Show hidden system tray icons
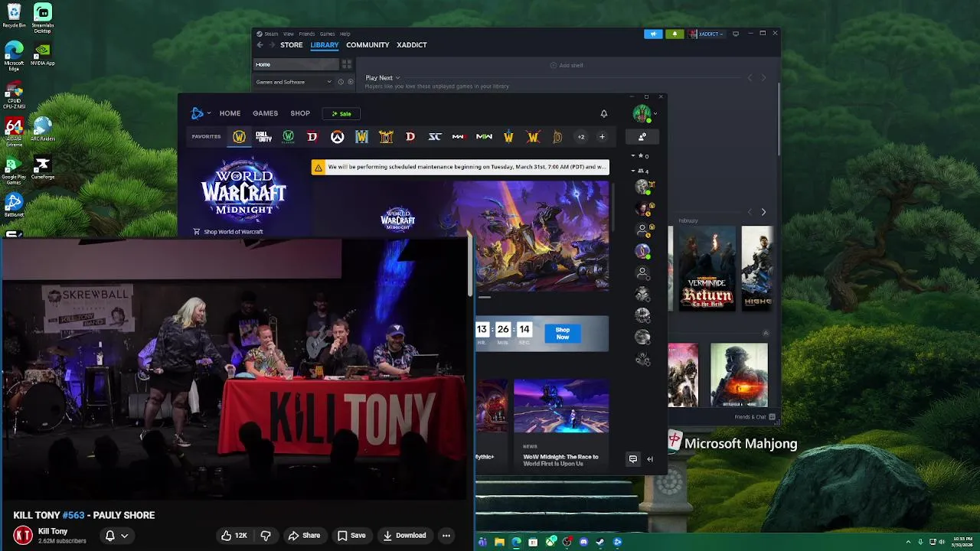 [909, 543]
